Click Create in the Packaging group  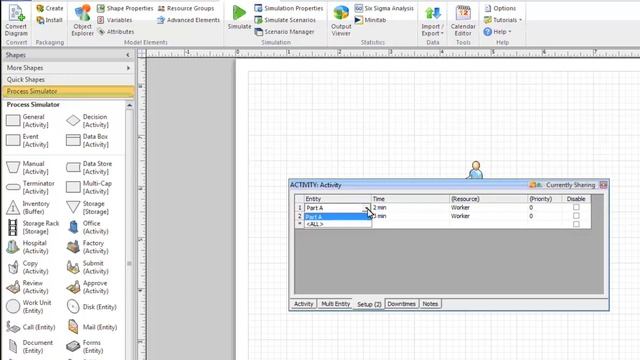coord(49,8)
